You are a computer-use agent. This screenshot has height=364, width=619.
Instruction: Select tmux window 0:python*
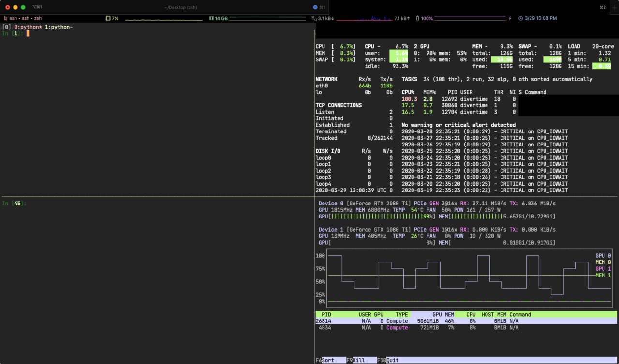28,27
